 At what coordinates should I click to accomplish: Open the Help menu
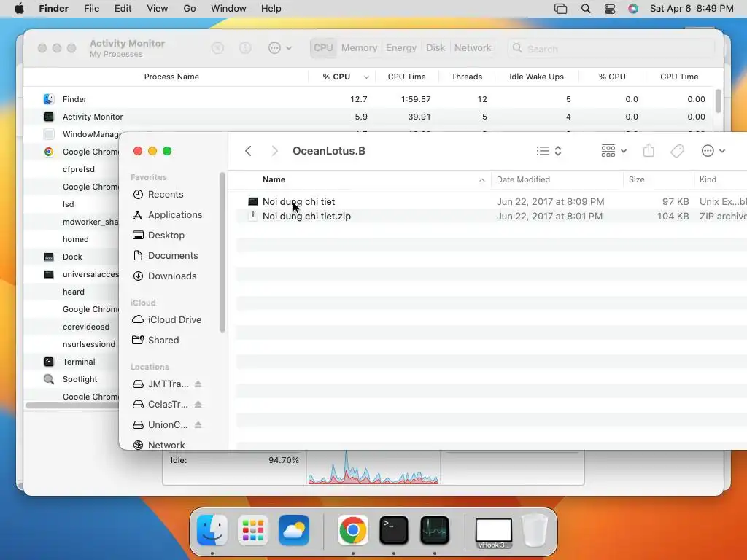point(271,9)
